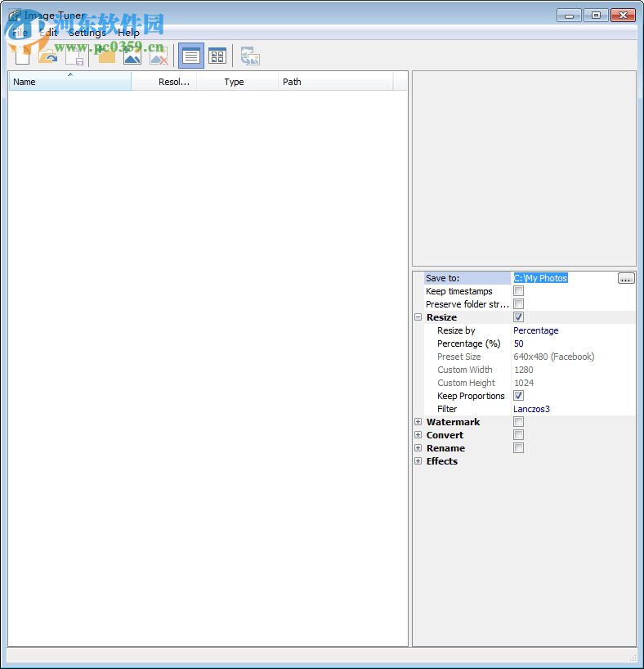
Task: Open the Help menu
Action: click(128, 33)
